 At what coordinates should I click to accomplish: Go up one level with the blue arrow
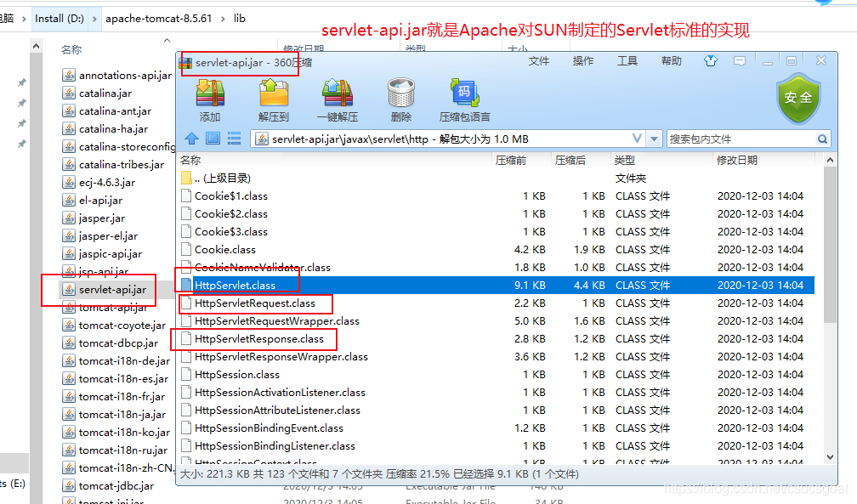click(x=191, y=139)
